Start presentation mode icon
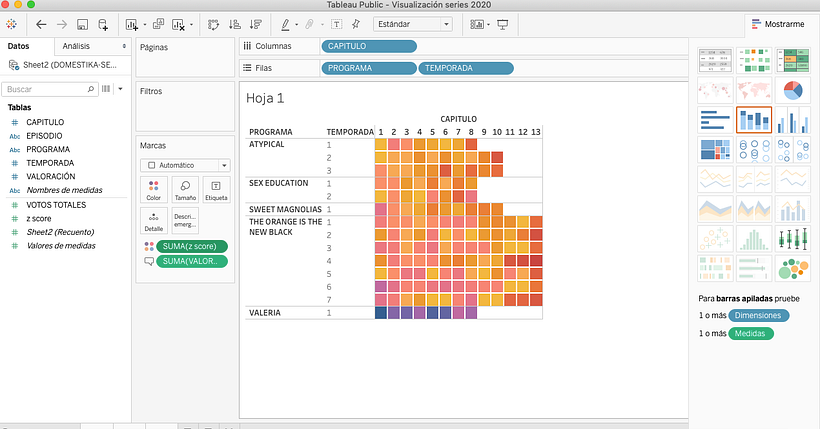Viewport: 820px width, 429px height. [503, 24]
